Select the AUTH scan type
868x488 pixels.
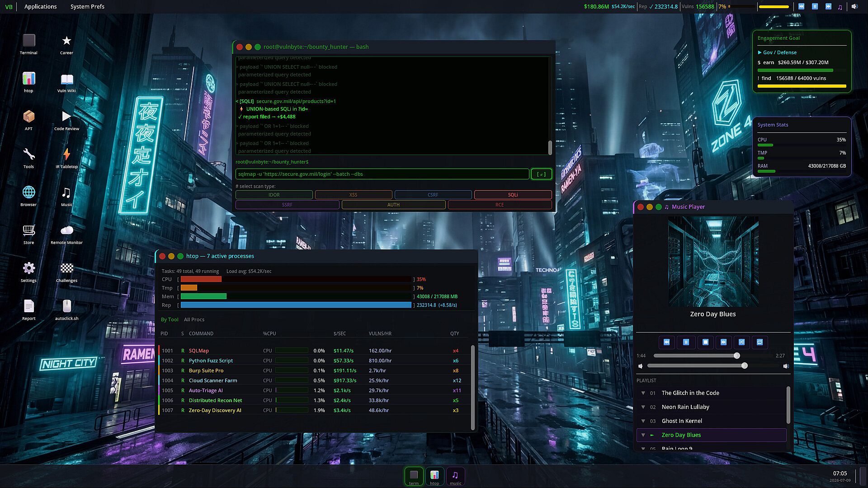pos(393,205)
